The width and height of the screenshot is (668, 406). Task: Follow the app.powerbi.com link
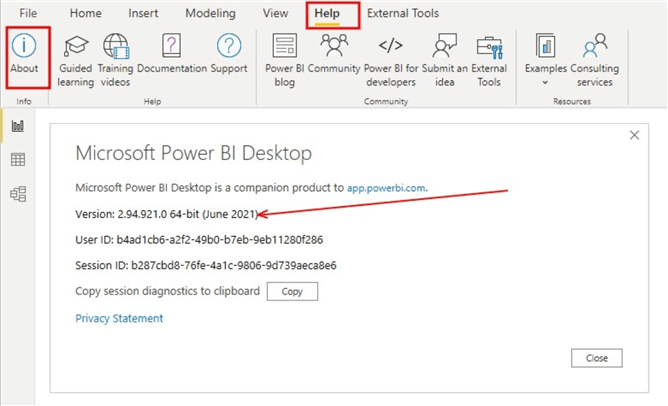pyautogui.click(x=386, y=188)
